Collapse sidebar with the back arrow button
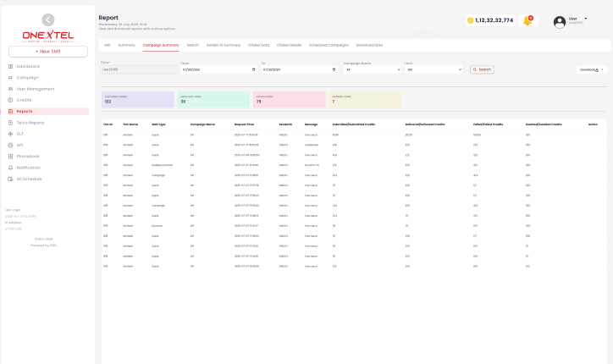613x364 pixels. point(48,19)
